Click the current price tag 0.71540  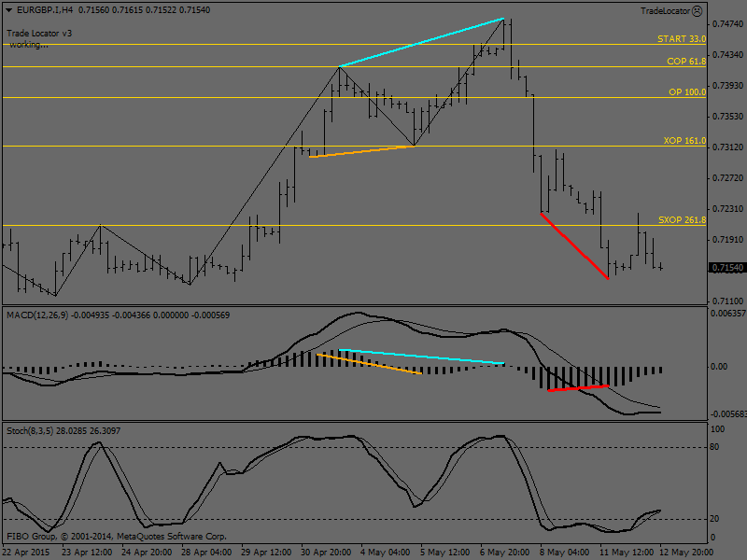726,268
